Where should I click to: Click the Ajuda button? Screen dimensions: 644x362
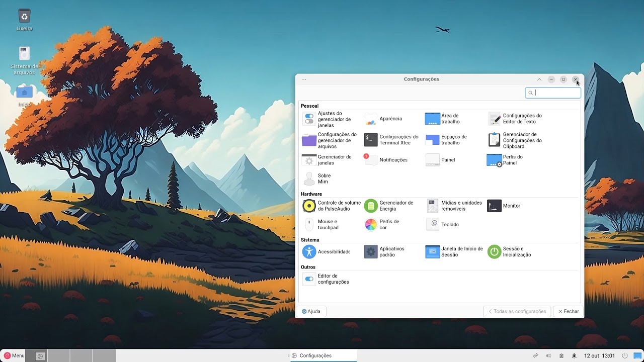click(x=311, y=311)
